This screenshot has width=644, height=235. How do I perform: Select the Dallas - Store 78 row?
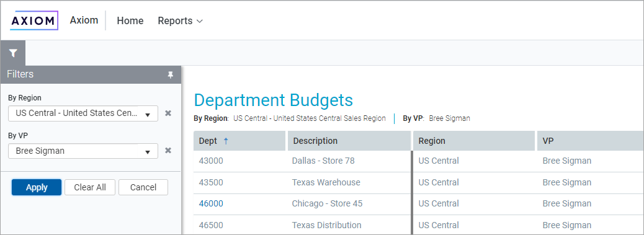coord(419,161)
